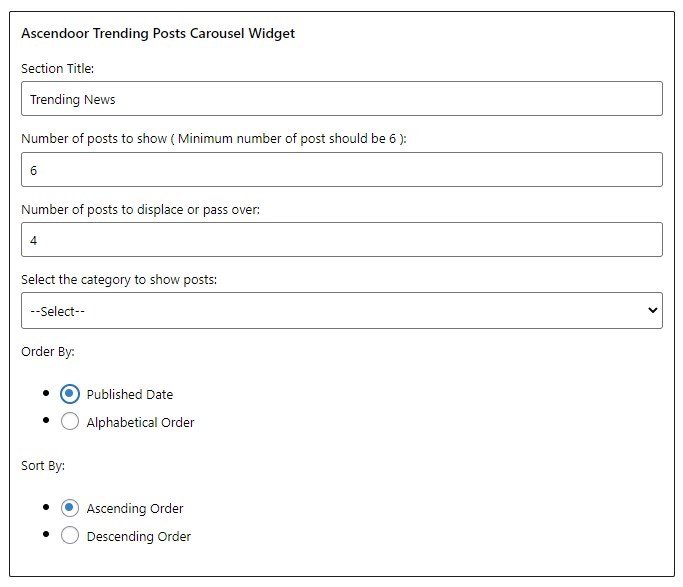Enable the Descending Order radio option

coord(70,535)
